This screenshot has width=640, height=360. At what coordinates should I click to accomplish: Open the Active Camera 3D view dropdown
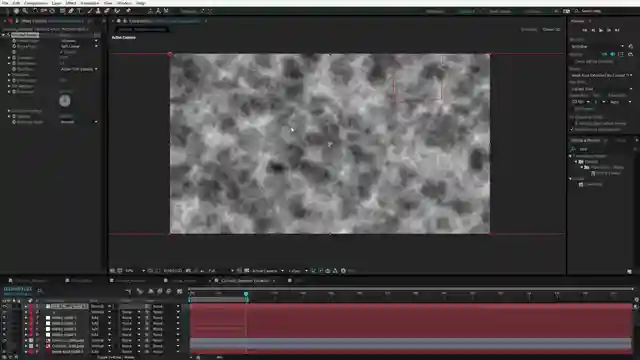(x=268, y=271)
